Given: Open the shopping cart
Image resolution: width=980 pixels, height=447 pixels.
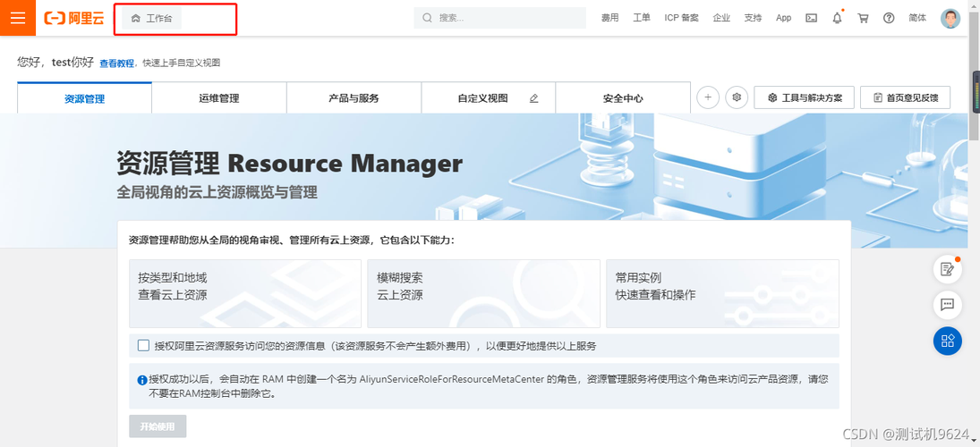Looking at the screenshot, I should coord(863,18).
